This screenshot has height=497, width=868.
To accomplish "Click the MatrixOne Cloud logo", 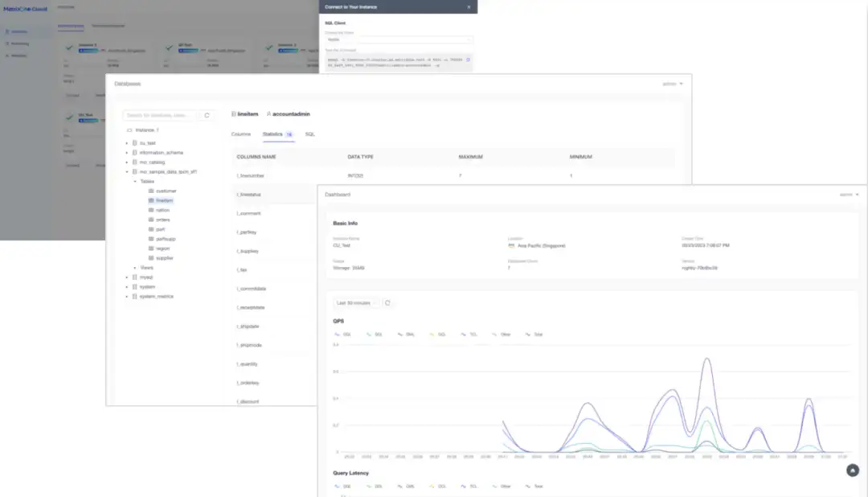I will click(x=26, y=9).
